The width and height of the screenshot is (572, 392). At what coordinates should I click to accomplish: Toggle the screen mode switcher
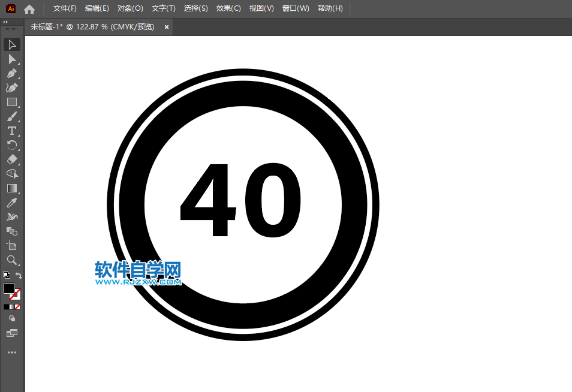[11, 333]
